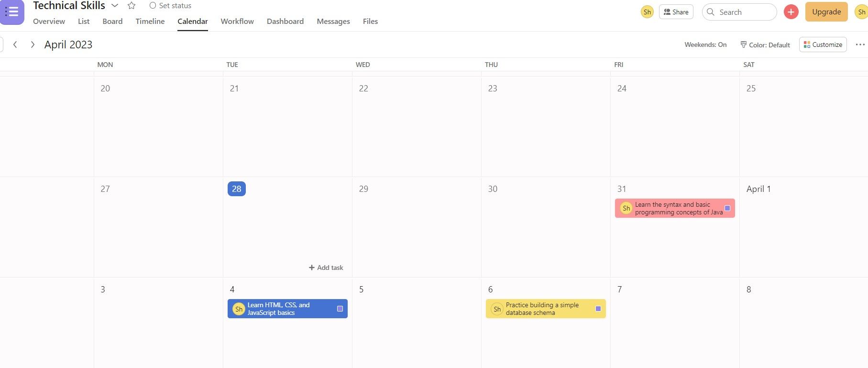
Task: Open the Messages tab
Action: coord(333,21)
